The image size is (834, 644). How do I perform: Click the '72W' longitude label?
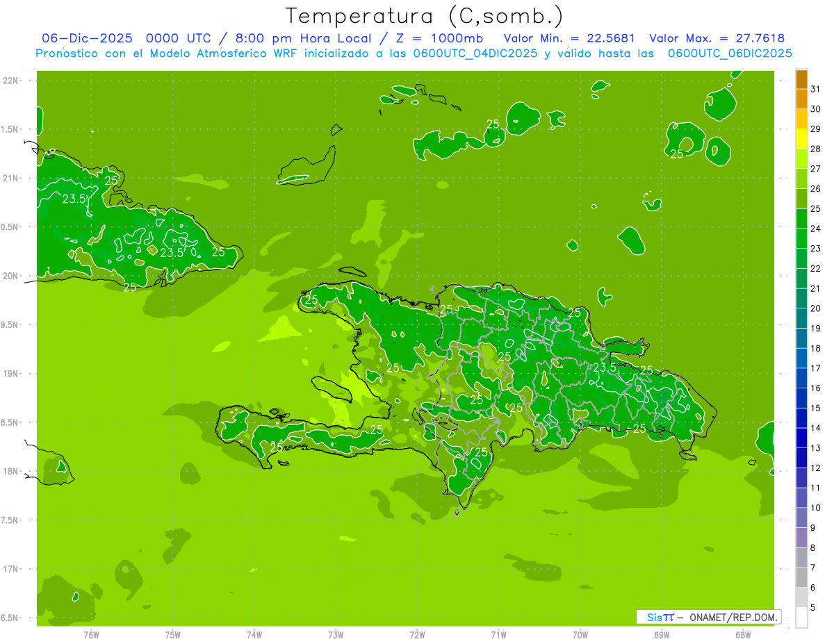click(x=417, y=635)
